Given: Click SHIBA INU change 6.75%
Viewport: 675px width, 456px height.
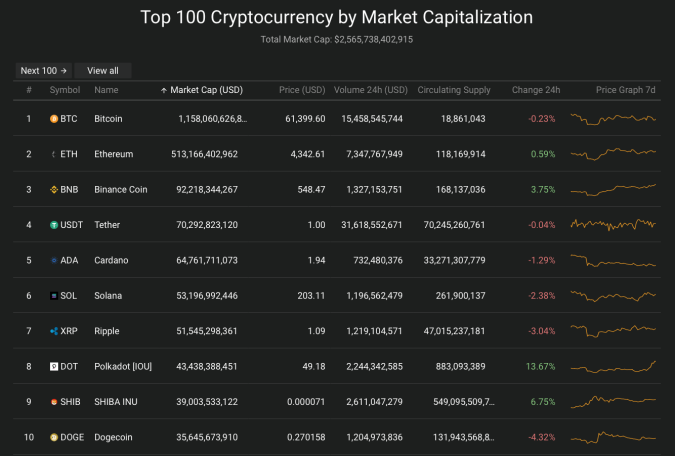Looking at the screenshot, I should tap(543, 402).
